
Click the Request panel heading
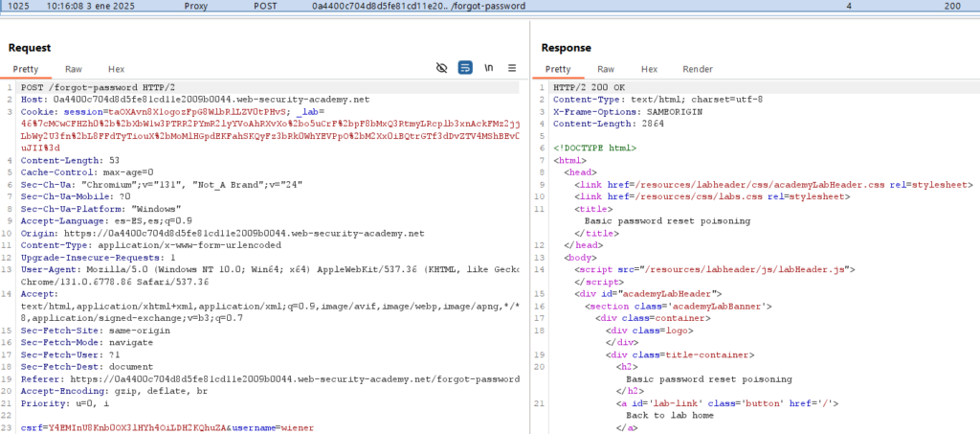(x=30, y=48)
